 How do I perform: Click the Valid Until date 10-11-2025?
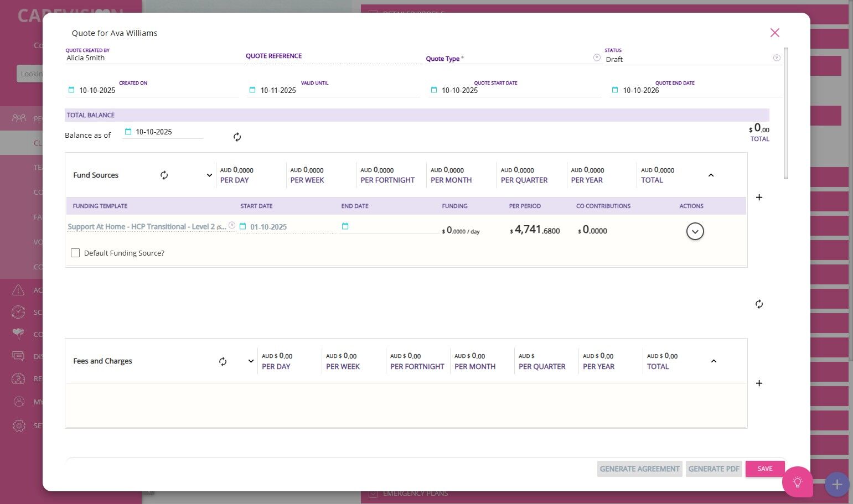[x=278, y=90]
